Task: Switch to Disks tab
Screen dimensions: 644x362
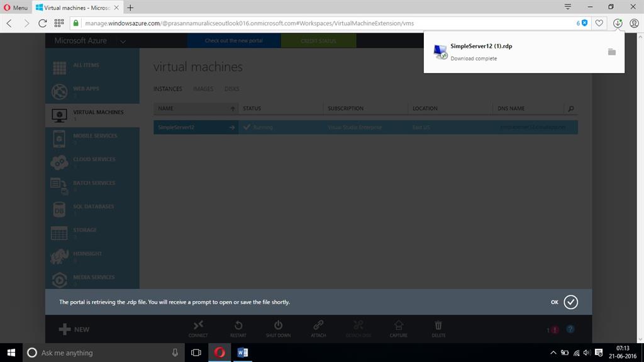Action: pyautogui.click(x=231, y=89)
